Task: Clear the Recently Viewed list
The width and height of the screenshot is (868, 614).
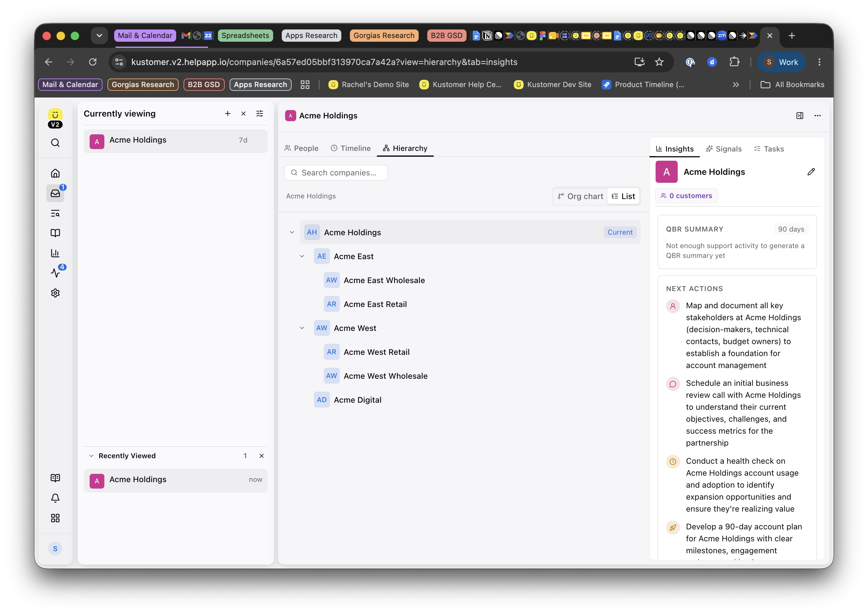Action: tap(262, 456)
